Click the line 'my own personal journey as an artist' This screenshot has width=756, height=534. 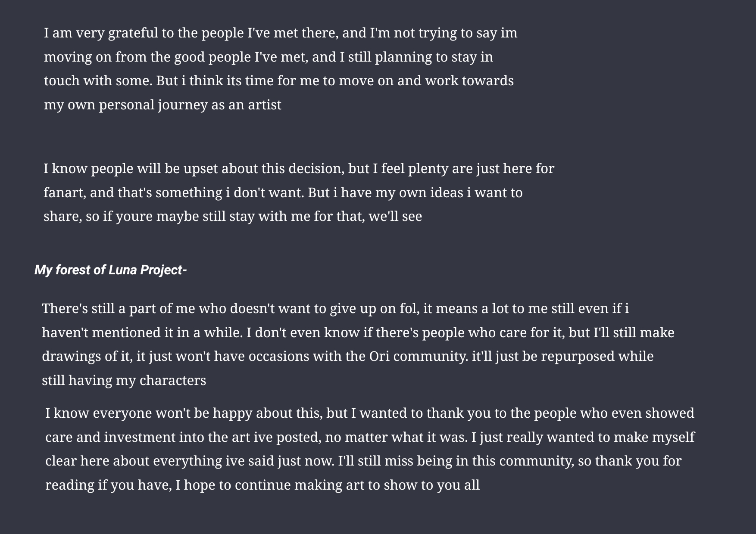(162, 105)
